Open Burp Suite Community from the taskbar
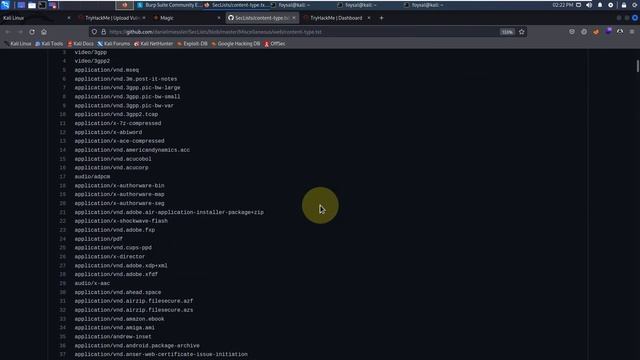640x360 pixels. click(x=169, y=5)
